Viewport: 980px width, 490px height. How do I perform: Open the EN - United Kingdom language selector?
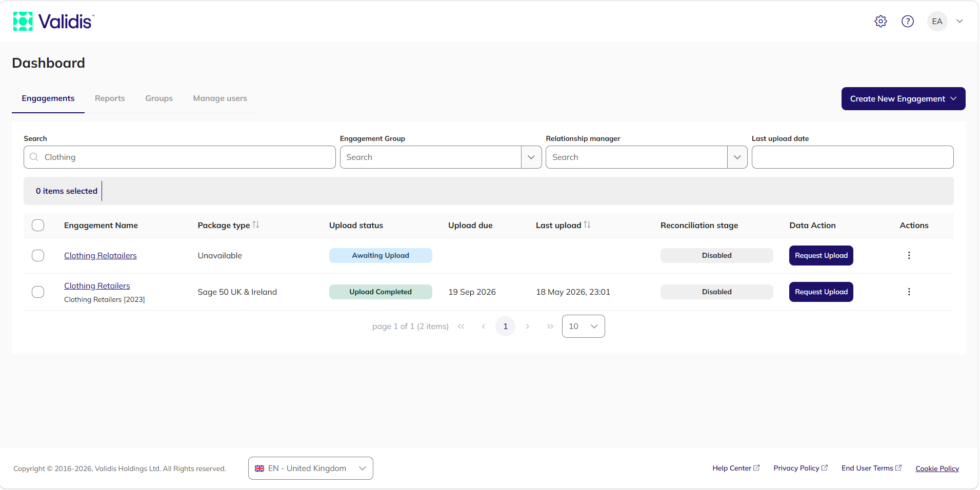[x=311, y=468]
